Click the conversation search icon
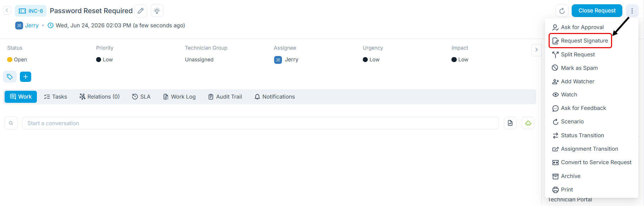The width and height of the screenshot is (644, 206). tap(11, 123)
